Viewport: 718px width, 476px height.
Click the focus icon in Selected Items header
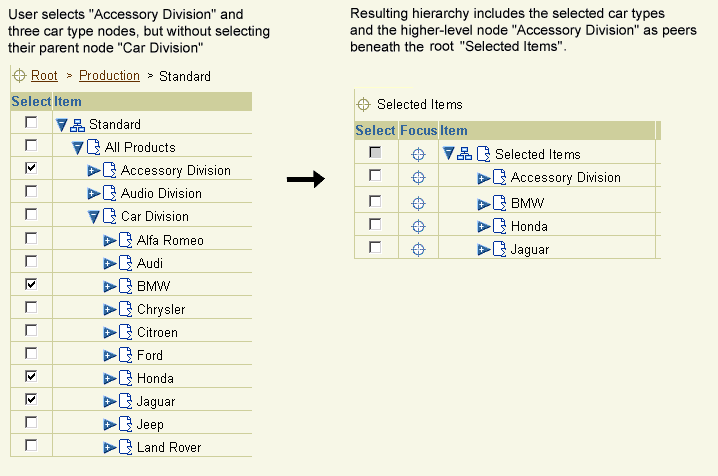tap(363, 105)
